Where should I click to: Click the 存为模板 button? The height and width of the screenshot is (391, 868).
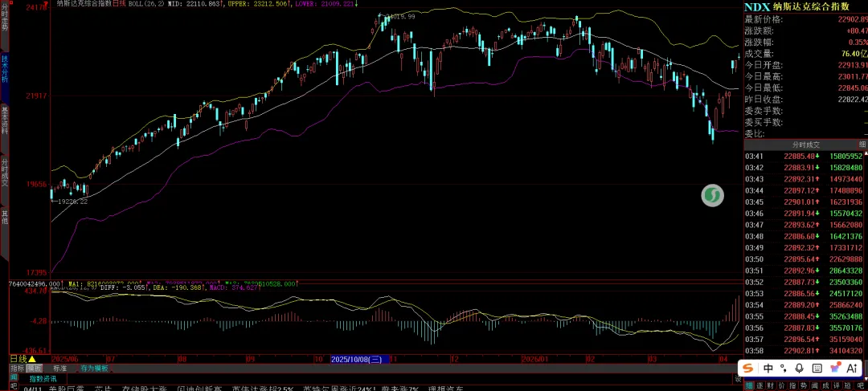click(94, 368)
